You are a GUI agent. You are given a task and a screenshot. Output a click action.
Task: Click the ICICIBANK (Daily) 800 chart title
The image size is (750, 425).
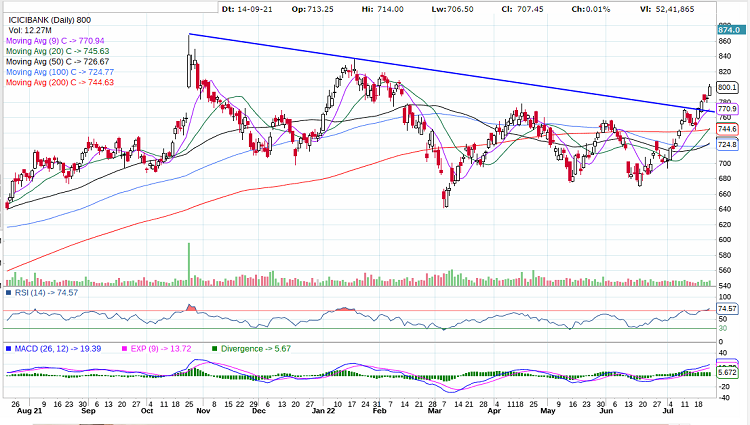(50, 20)
